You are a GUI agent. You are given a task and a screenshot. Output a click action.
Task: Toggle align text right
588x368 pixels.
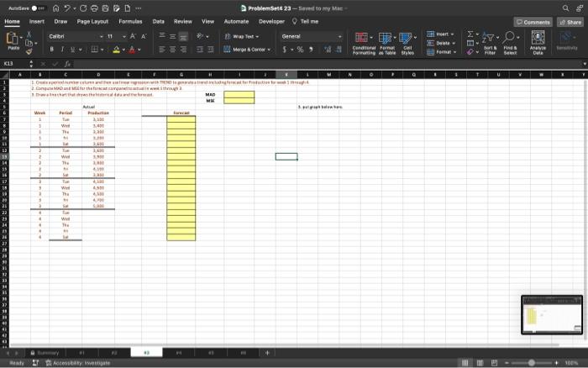tap(183, 50)
